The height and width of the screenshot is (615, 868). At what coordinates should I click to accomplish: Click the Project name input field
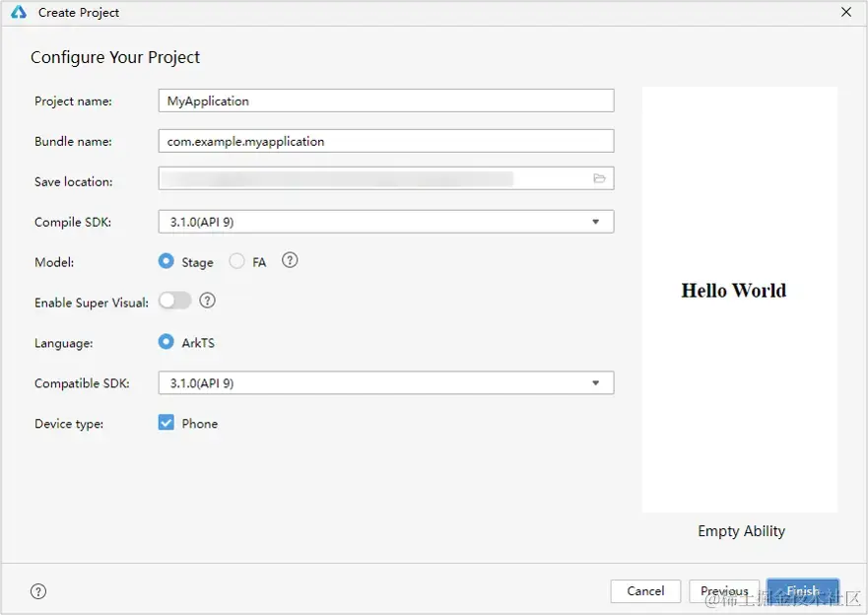point(386,101)
